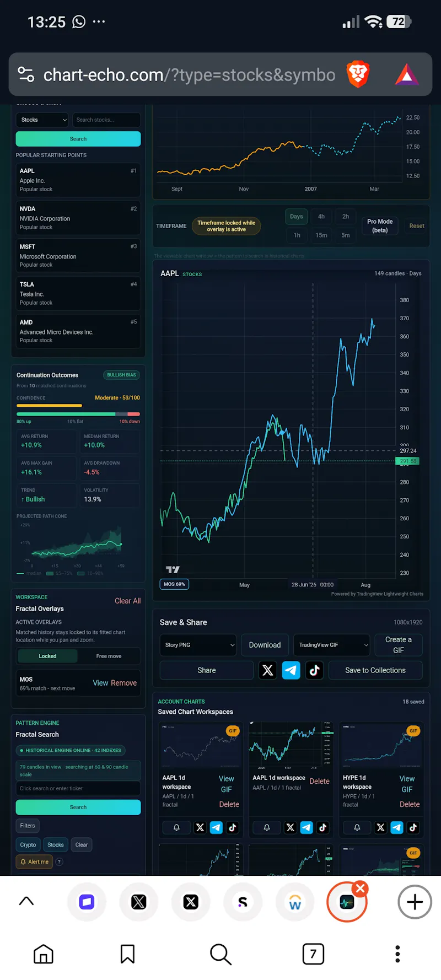
Task: Toggle Stocks filter chip in Fractal Search
Action: [x=56, y=844]
